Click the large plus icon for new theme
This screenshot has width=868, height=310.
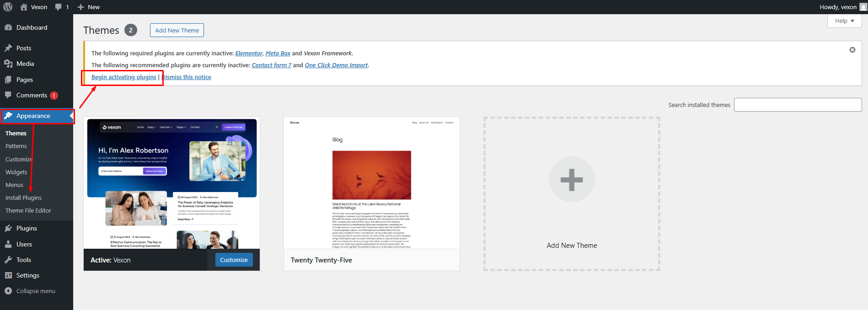(572, 179)
